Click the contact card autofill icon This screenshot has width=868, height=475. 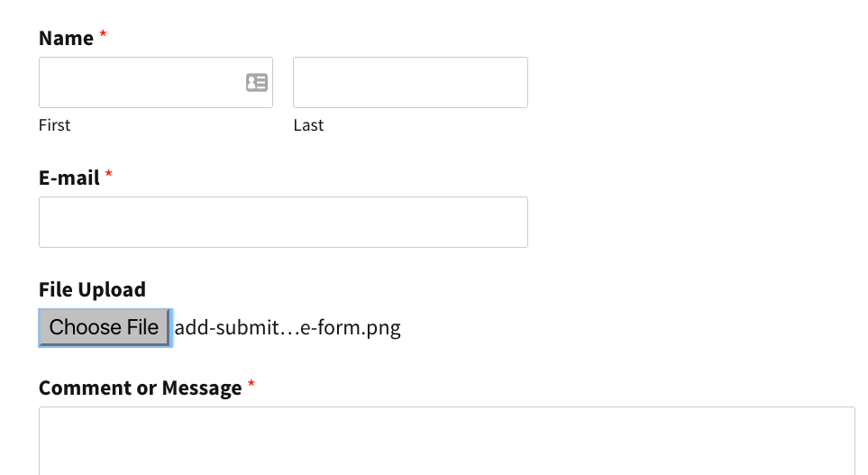tap(257, 83)
